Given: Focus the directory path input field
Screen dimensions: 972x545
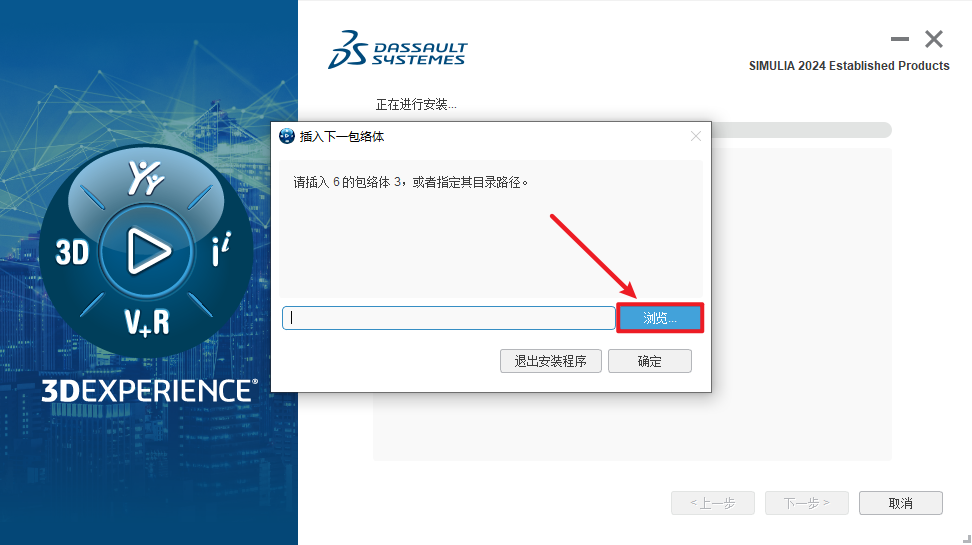Looking at the screenshot, I should pyautogui.click(x=448, y=318).
